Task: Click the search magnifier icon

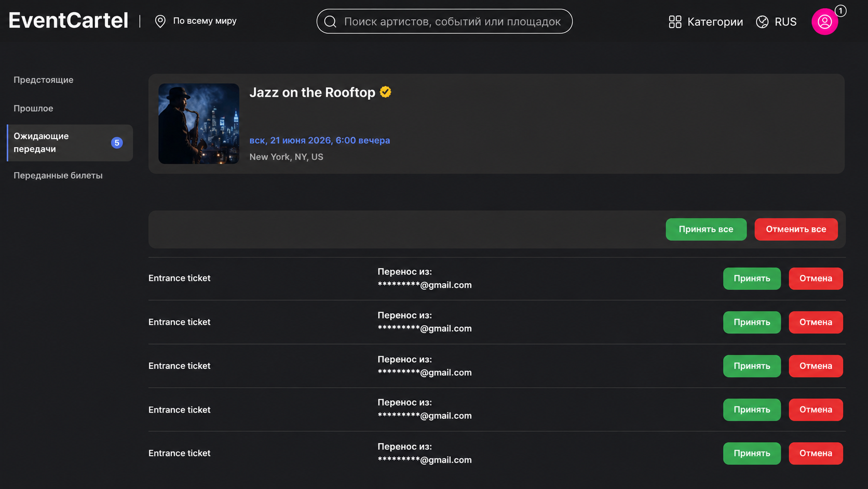Action: tap(330, 21)
